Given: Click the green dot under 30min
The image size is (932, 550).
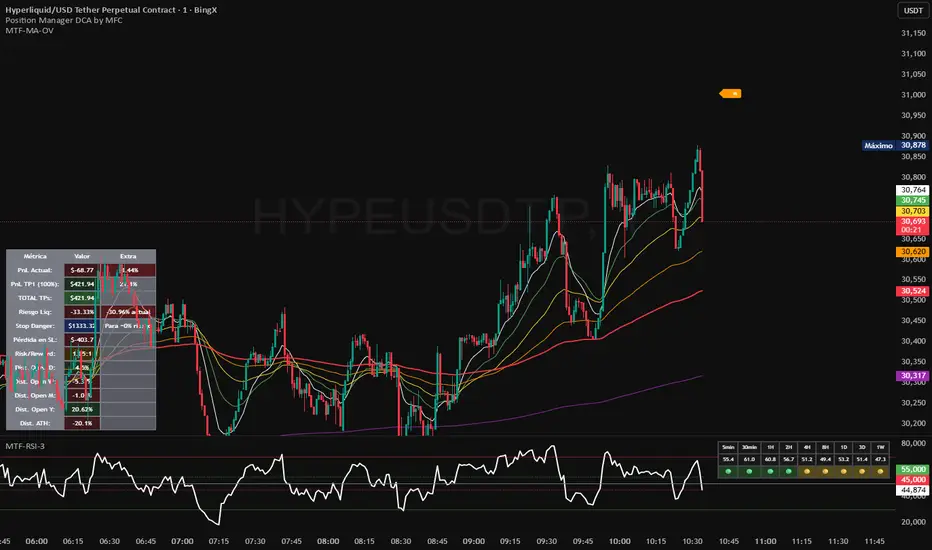Looking at the screenshot, I should pyautogui.click(x=747, y=471).
